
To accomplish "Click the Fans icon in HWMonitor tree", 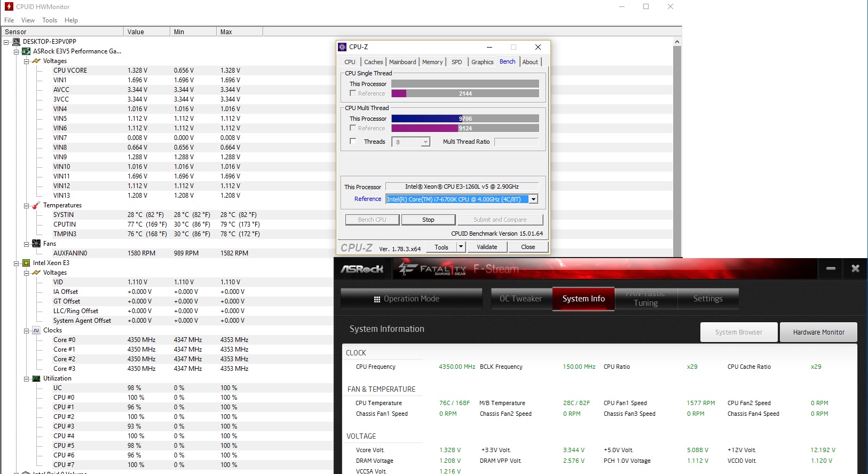I will pos(36,244).
